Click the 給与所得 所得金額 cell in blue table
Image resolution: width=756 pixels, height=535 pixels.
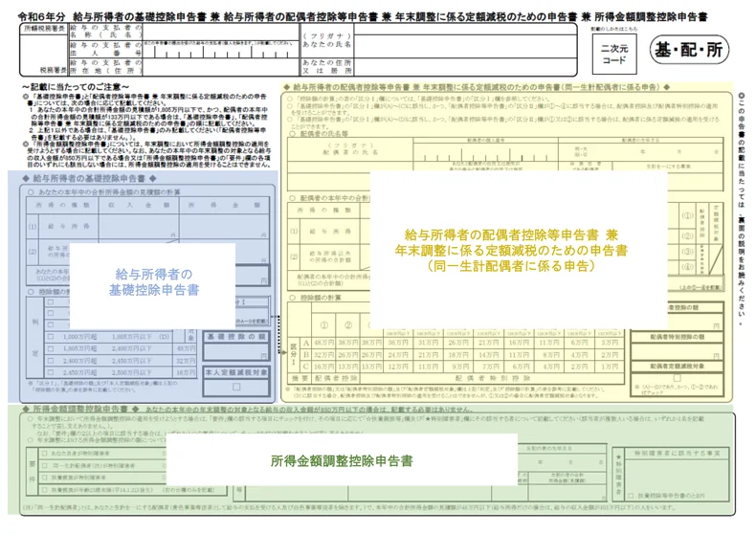pyautogui.click(x=224, y=226)
